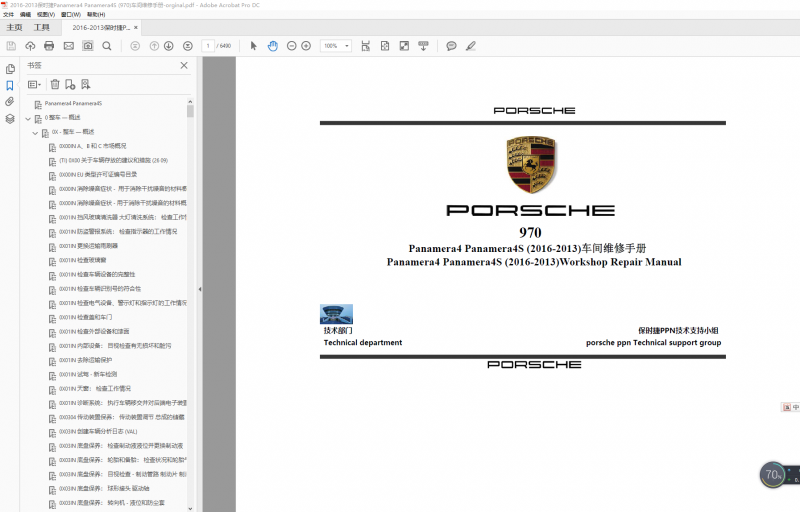Add a new bookmark icon

click(70, 84)
